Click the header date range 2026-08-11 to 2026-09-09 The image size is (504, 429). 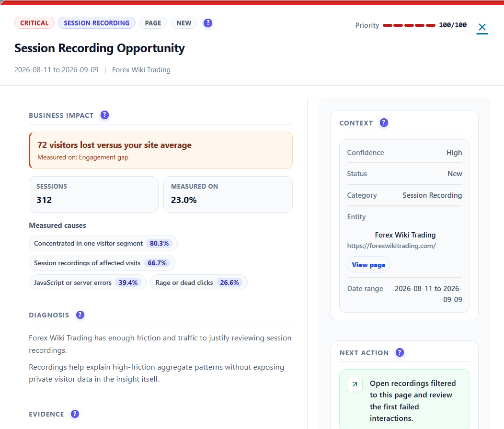(57, 70)
